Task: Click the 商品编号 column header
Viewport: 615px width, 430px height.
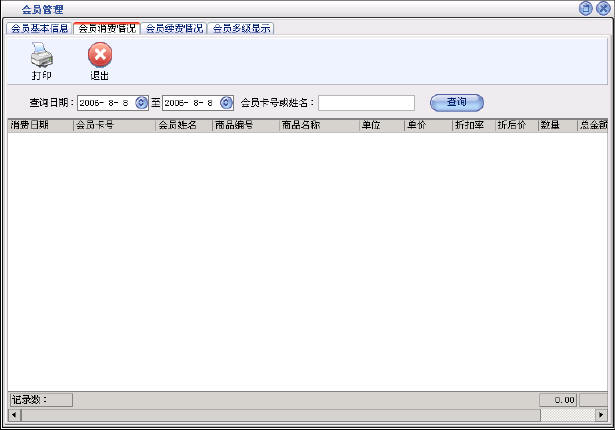Action: coord(245,126)
